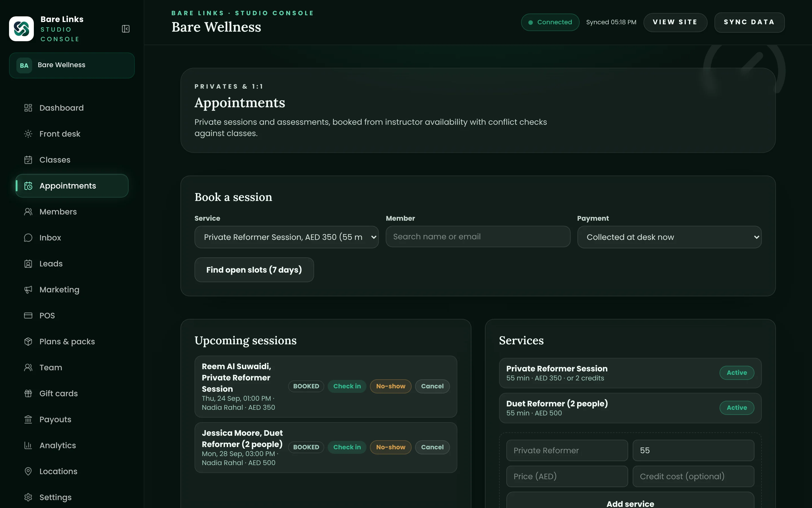The height and width of the screenshot is (508, 812).
Task: Click the Synced 05:18 PM text
Action: coord(611,23)
